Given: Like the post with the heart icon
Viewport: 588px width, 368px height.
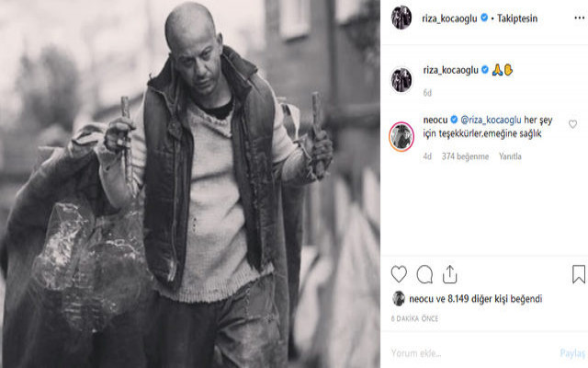Looking at the screenshot, I should coord(399,274).
